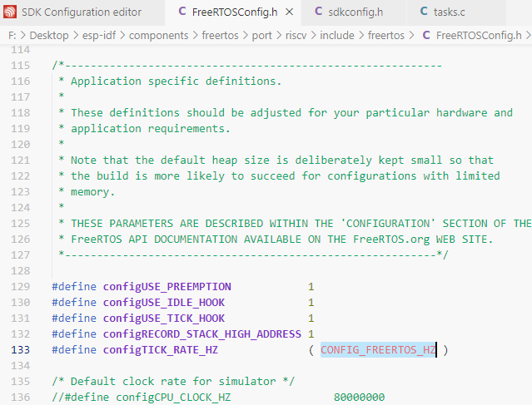Select the FreeRTOSConfig.h tab
Screen dimensions: 532x405
click(x=234, y=12)
